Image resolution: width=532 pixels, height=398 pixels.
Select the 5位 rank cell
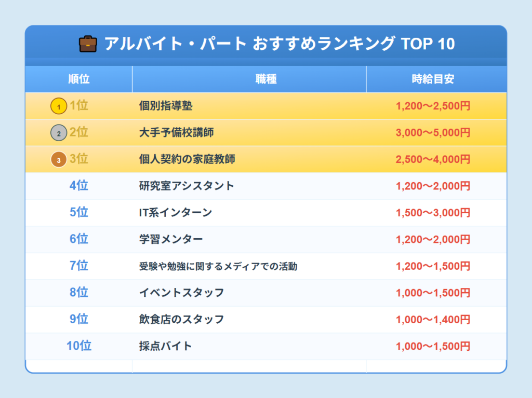pos(79,212)
